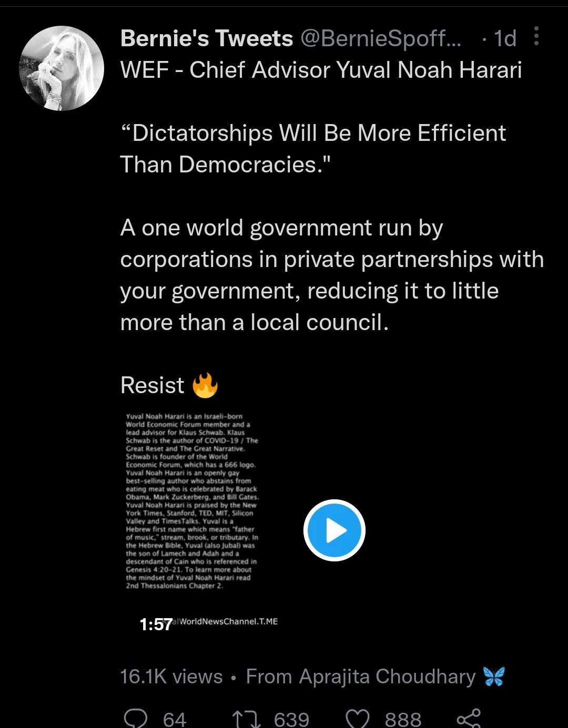Tap the 1:57 video duration label

156,624
